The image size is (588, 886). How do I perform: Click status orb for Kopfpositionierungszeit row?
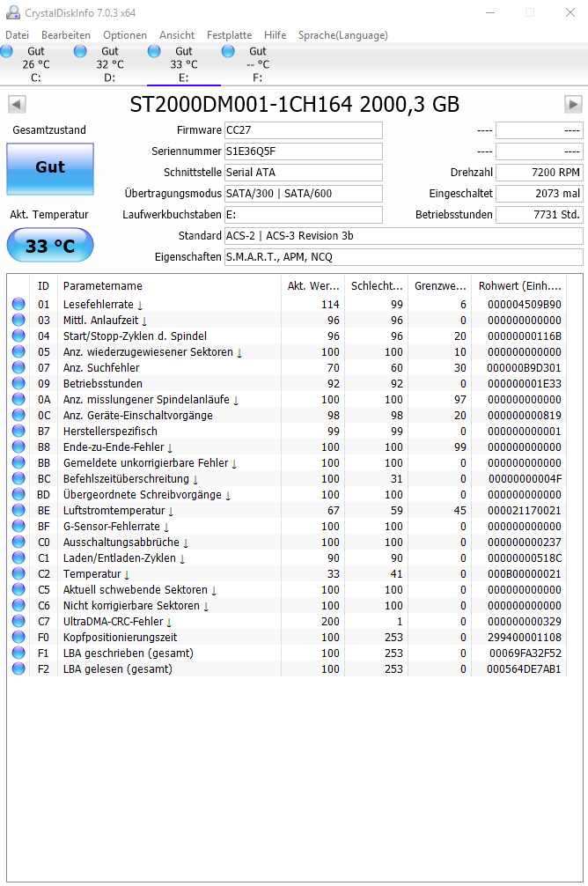(x=18, y=637)
